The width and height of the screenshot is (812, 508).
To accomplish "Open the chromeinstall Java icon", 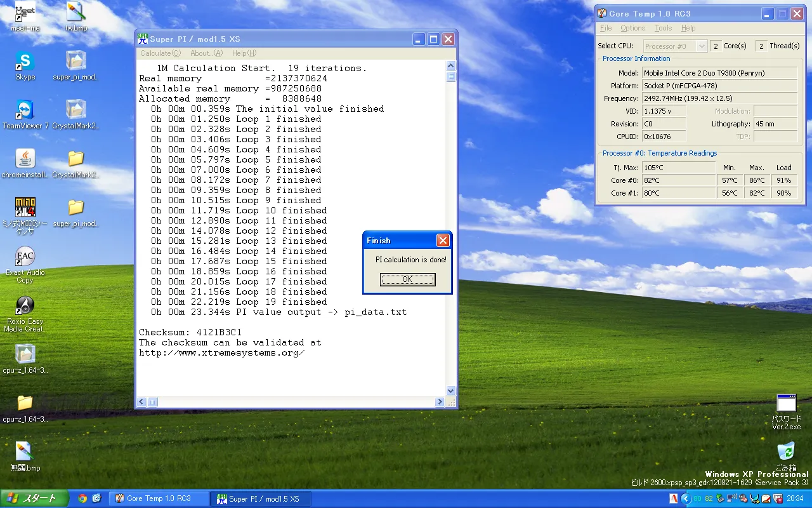I will [x=25, y=159].
